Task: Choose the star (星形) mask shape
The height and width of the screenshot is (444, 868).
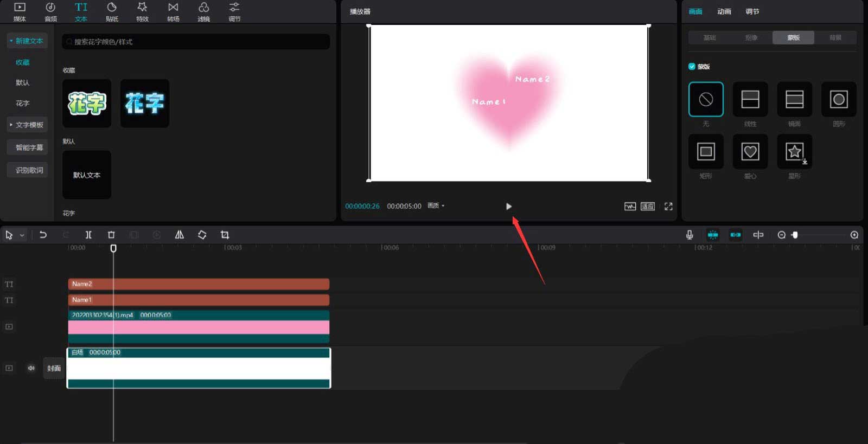Action: [794, 152]
